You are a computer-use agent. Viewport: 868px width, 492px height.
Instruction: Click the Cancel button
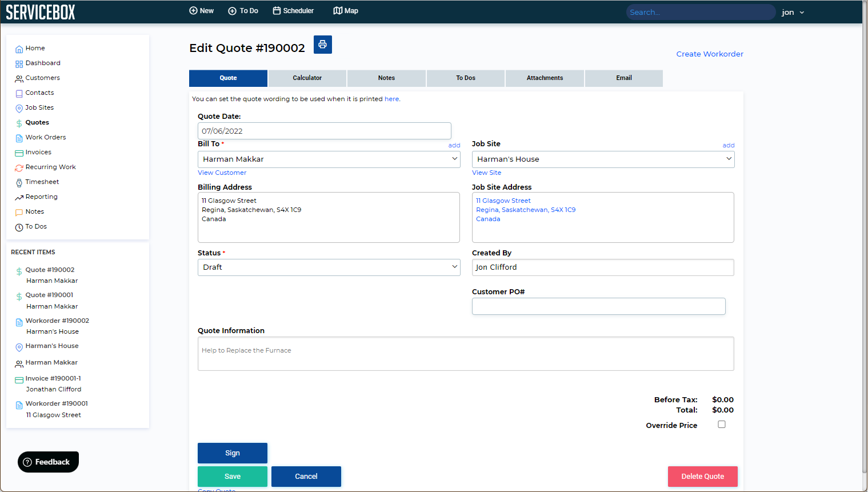(306, 477)
